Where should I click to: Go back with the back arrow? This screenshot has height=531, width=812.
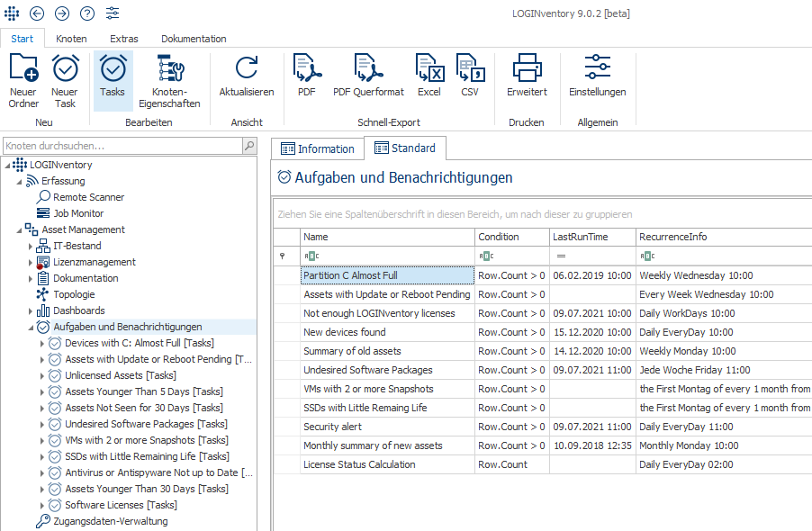coord(37,13)
